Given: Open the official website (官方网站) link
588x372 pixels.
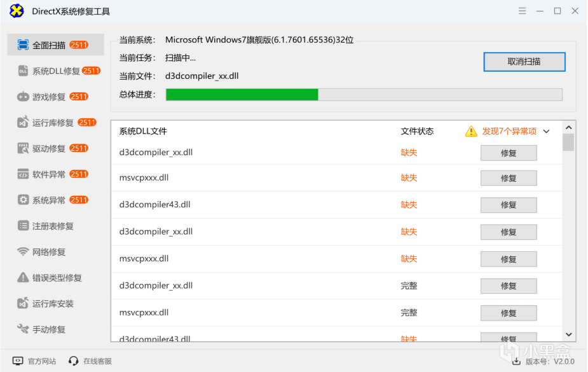Looking at the screenshot, I should coord(41,361).
